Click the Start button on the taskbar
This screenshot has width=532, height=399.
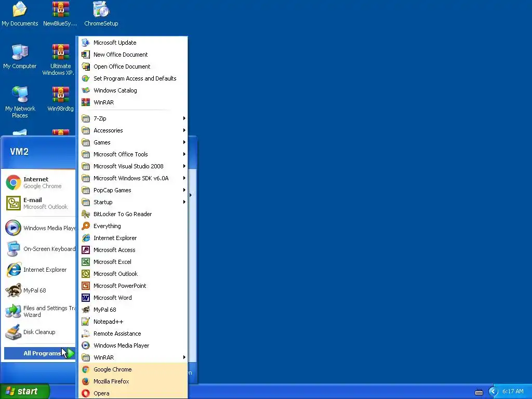pyautogui.click(x=24, y=391)
